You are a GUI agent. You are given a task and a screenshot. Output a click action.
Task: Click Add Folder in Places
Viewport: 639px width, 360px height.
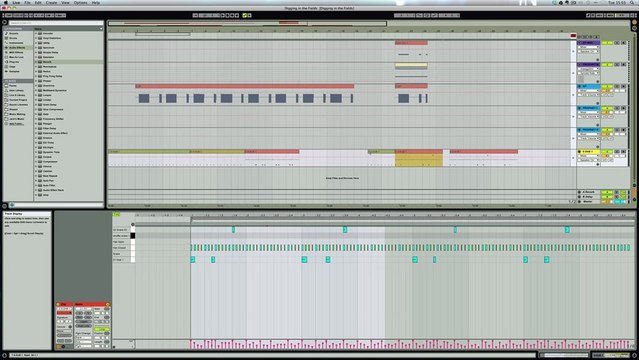click(x=16, y=124)
